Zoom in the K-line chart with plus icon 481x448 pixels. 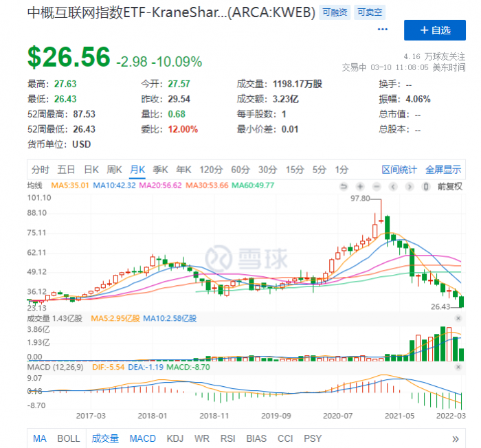click(360, 186)
